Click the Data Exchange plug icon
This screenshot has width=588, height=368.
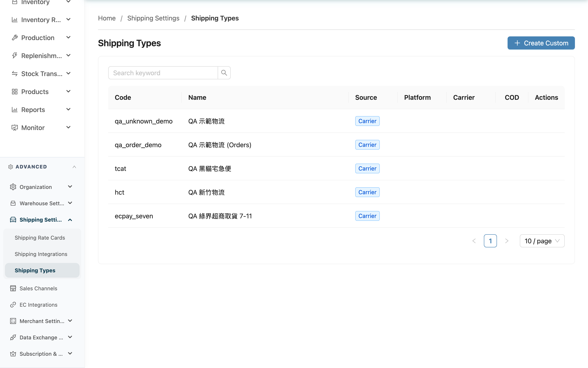click(13, 337)
